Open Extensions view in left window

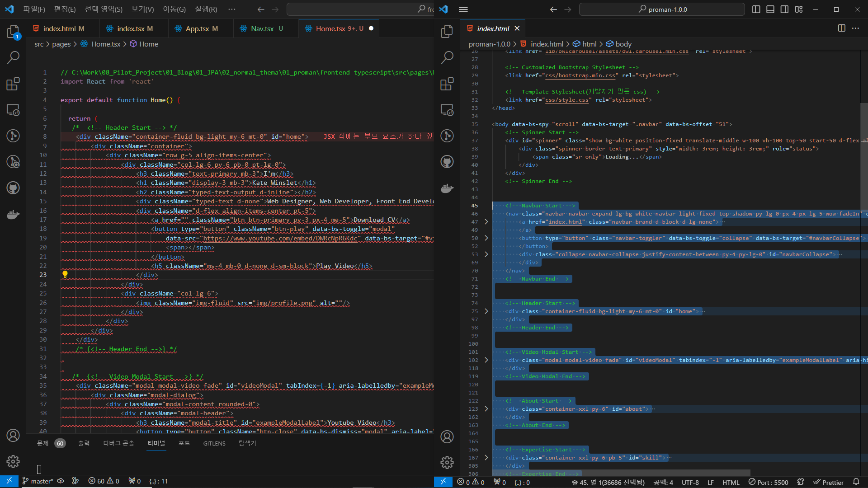13,84
